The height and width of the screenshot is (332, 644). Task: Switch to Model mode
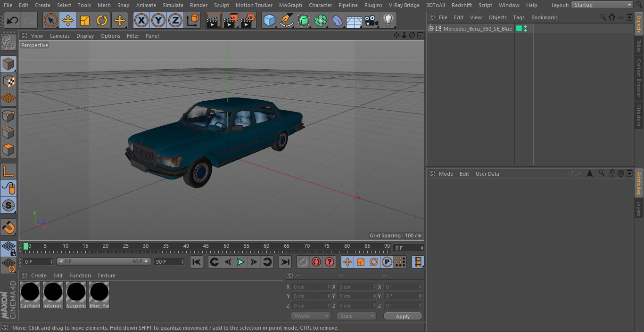(x=8, y=64)
